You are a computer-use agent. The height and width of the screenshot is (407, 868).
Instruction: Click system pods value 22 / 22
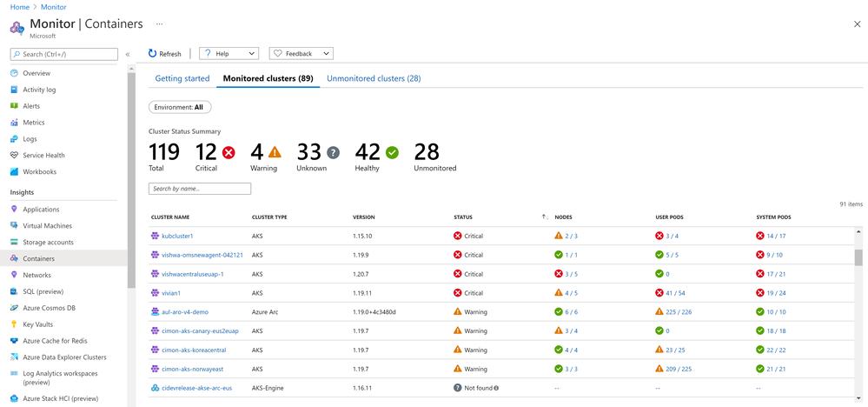coord(777,350)
